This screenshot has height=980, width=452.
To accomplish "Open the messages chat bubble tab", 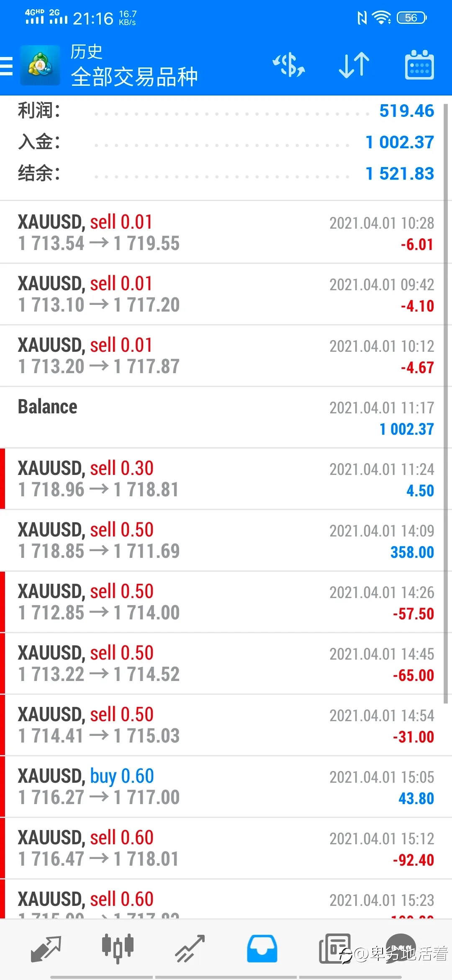I will click(401, 948).
